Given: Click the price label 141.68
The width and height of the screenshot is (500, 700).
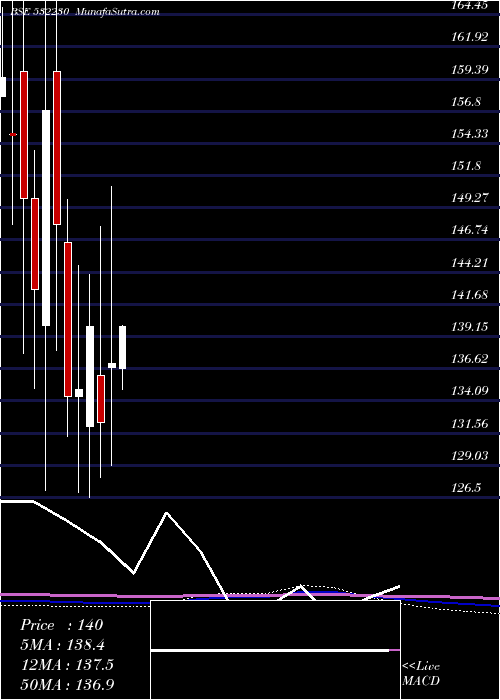Looking at the screenshot, I should (x=470, y=295).
